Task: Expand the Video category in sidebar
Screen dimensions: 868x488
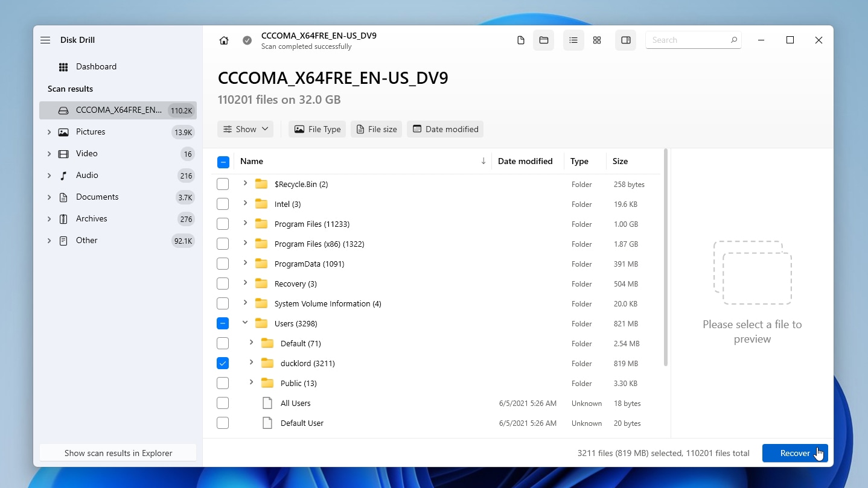Action: pos(49,154)
